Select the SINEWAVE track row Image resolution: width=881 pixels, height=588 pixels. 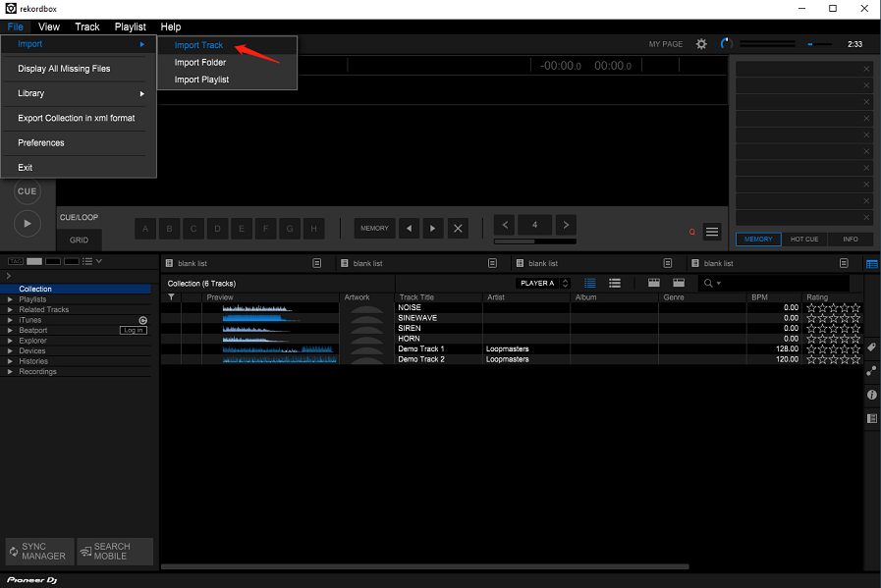point(512,318)
